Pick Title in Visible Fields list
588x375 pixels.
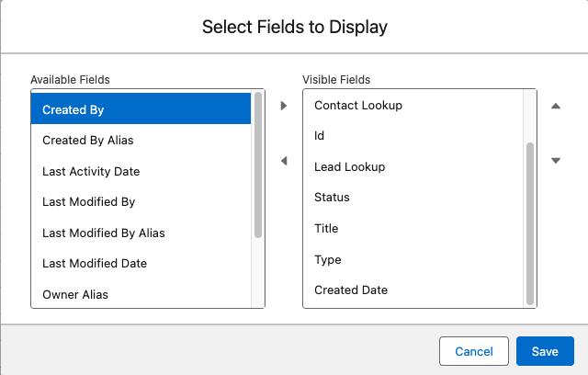coord(413,228)
